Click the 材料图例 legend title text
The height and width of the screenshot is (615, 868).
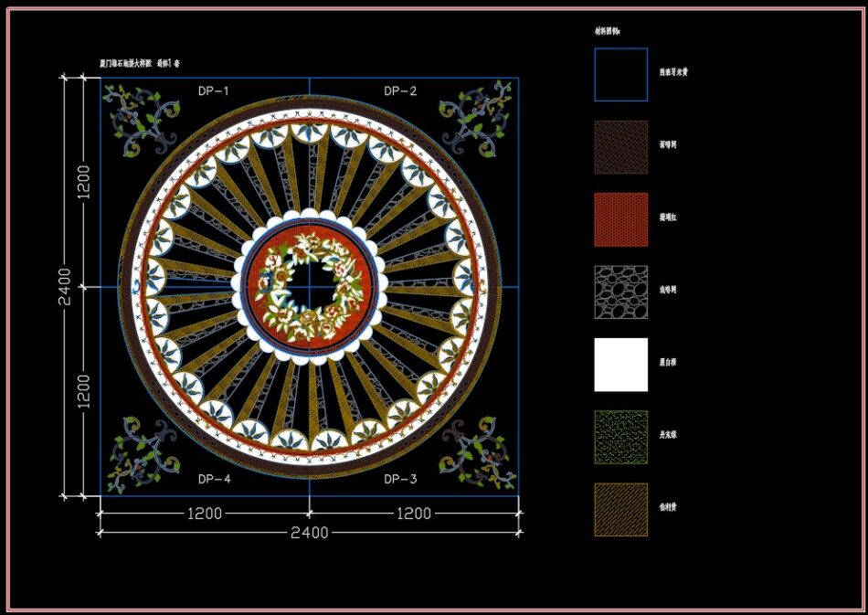[607, 27]
